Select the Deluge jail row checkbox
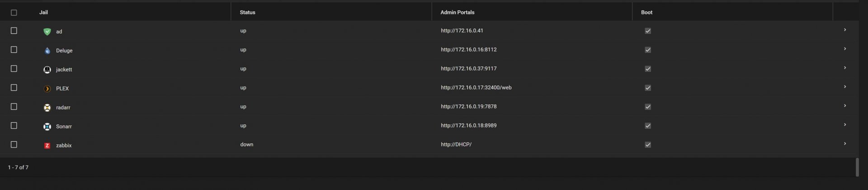This screenshot has height=190, width=868. pyautogui.click(x=14, y=50)
